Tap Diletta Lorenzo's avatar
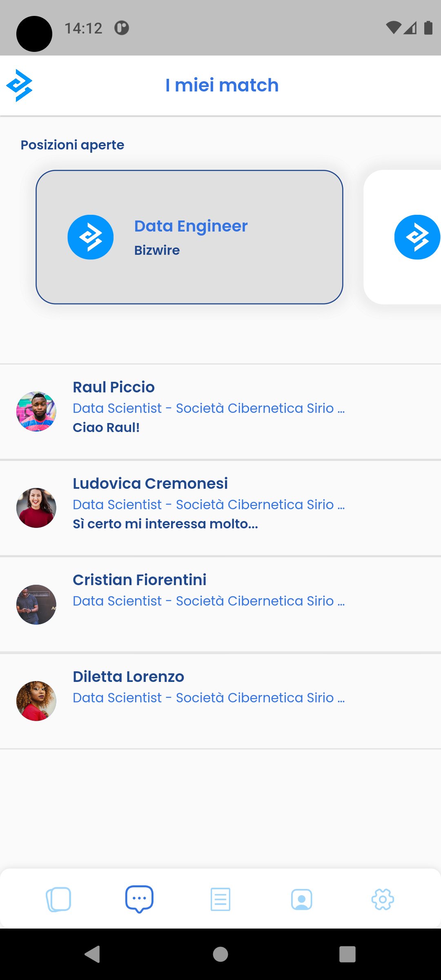This screenshot has height=980, width=441. [x=36, y=701]
